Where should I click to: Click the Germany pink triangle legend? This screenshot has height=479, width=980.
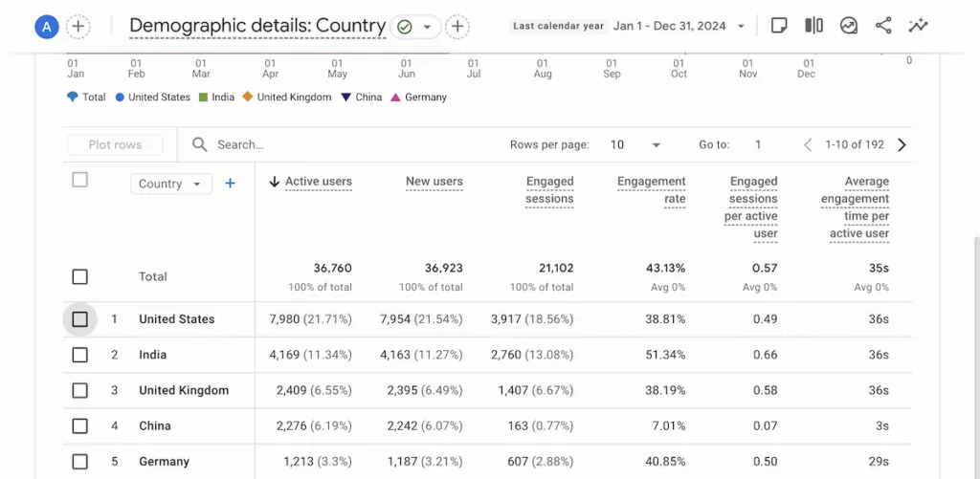coord(395,98)
